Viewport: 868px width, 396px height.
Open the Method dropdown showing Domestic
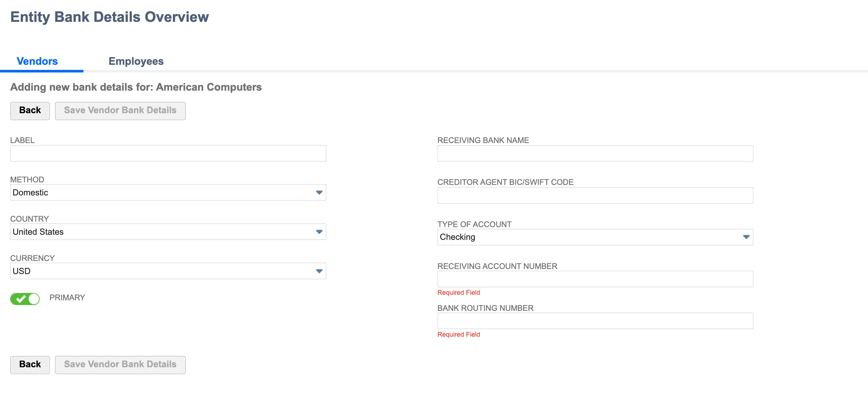click(168, 192)
